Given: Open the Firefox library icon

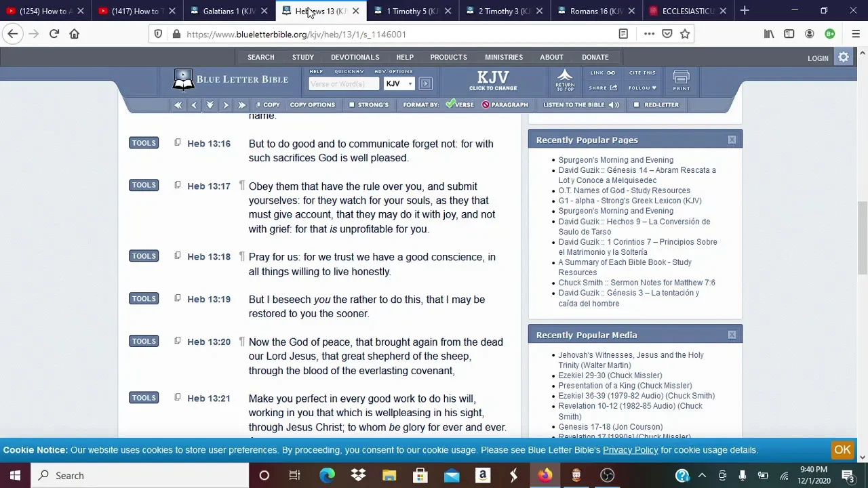Looking at the screenshot, I should coord(769,34).
